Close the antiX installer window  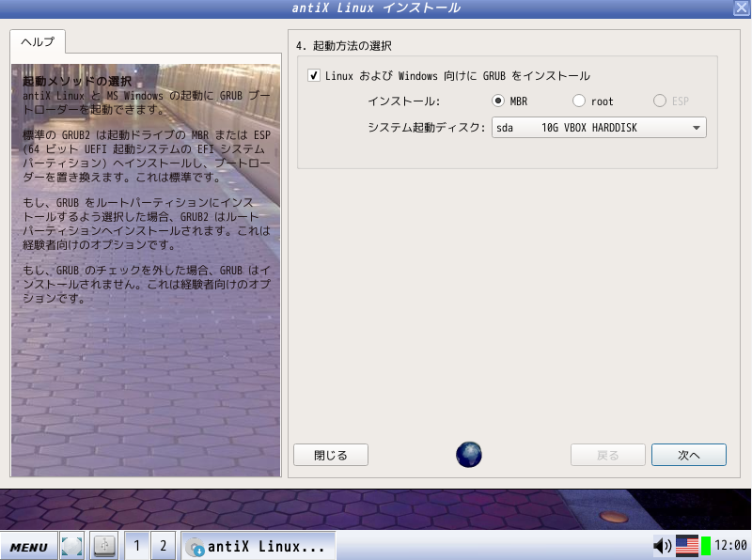pyautogui.click(x=741, y=8)
